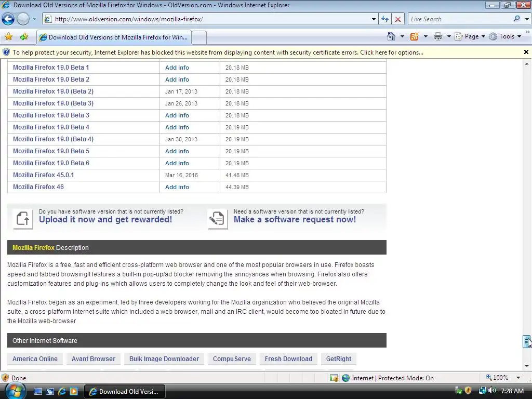This screenshot has width=532, height=399.
Task: Click Add info for Mozilla Firefox 46
Action: coord(177,187)
